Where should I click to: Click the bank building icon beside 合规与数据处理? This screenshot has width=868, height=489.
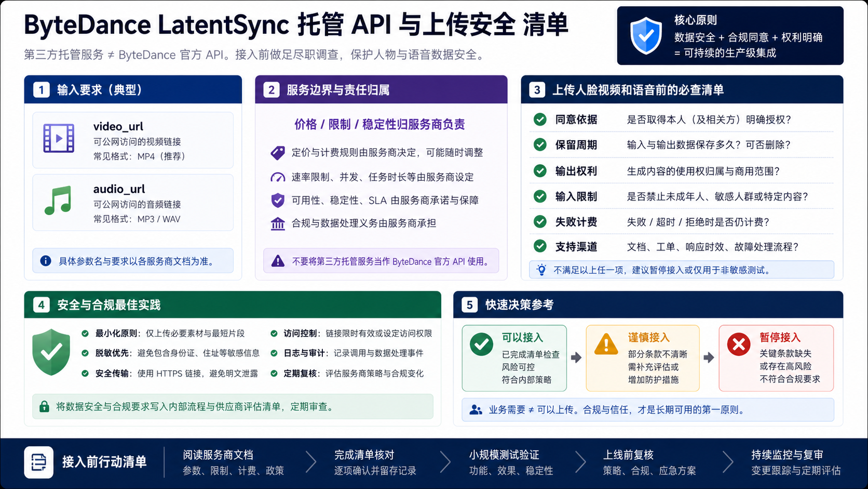click(278, 223)
